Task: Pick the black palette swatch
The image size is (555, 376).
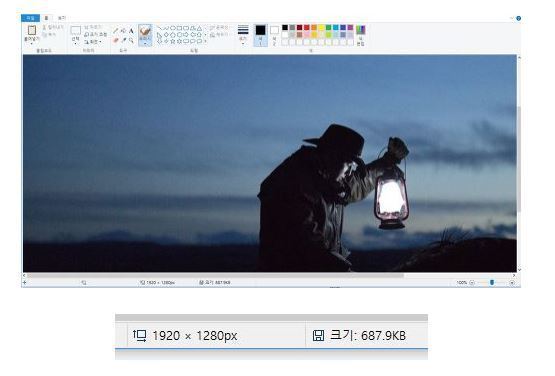Action: (x=285, y=27)
